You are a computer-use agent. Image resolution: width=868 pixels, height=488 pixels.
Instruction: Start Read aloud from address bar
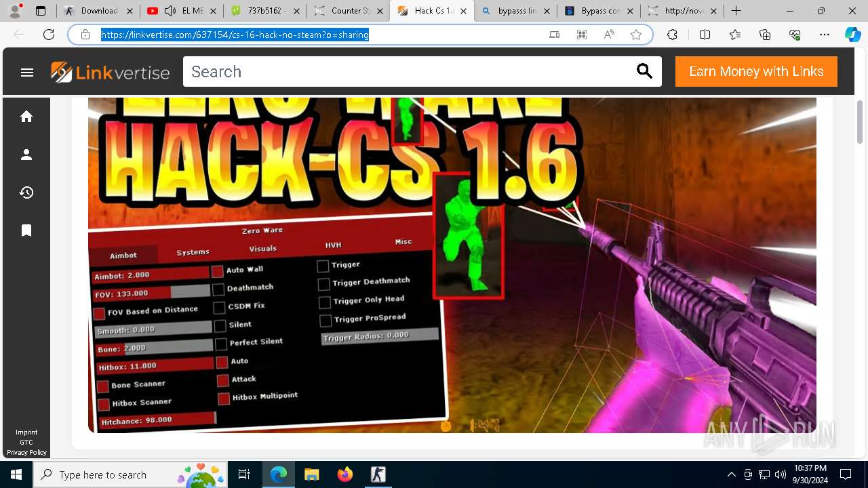tap(609, 35)
